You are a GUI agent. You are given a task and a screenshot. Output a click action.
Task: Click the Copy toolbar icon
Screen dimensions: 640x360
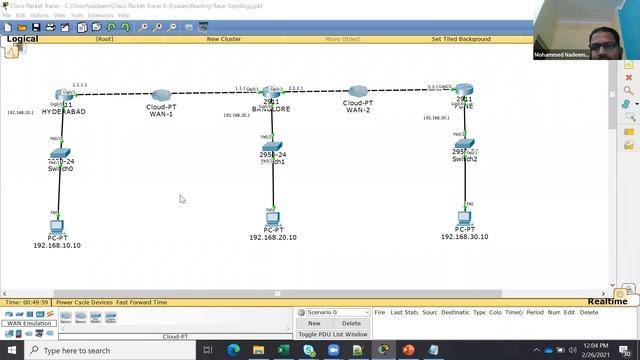(82, 27)
